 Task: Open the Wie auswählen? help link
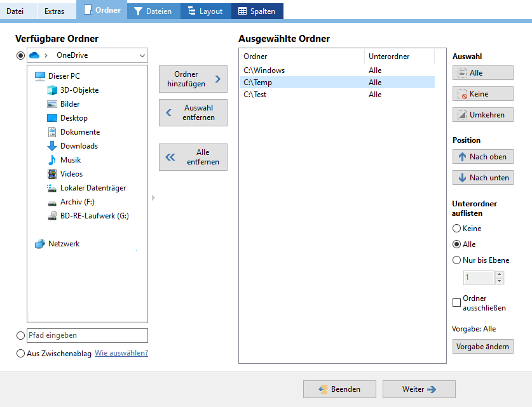[121, 353]
